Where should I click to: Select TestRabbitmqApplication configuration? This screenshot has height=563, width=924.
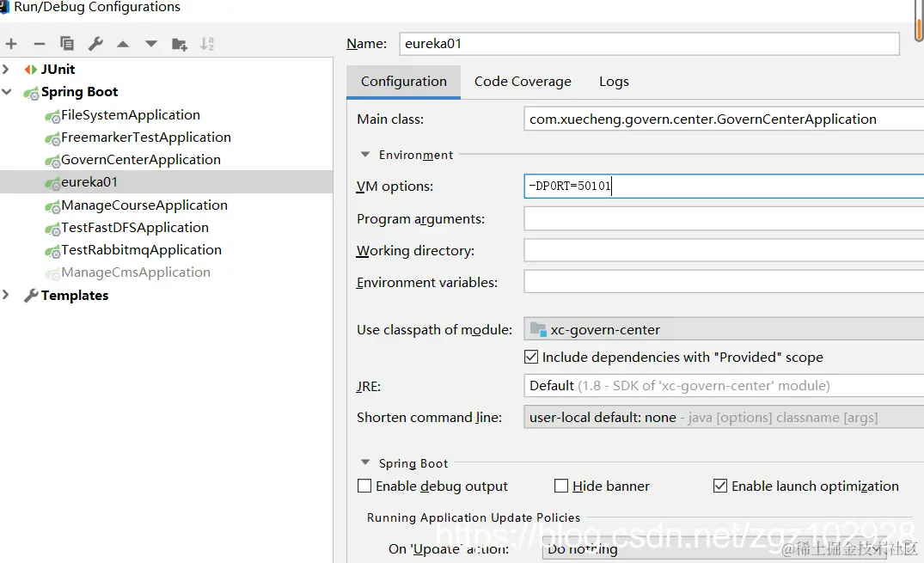click(x=141, y=250)
